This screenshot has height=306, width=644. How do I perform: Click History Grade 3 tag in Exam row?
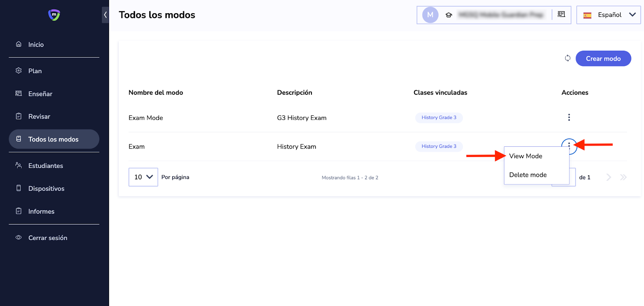pyautogui.click(x=439, y=146)
